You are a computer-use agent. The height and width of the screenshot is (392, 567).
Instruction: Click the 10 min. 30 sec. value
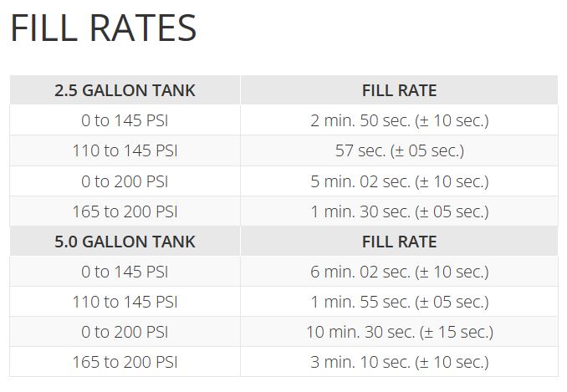399,332
